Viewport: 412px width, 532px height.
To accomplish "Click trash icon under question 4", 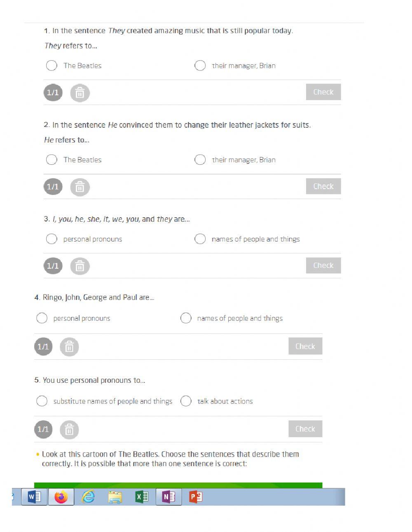I will [69, 347].
